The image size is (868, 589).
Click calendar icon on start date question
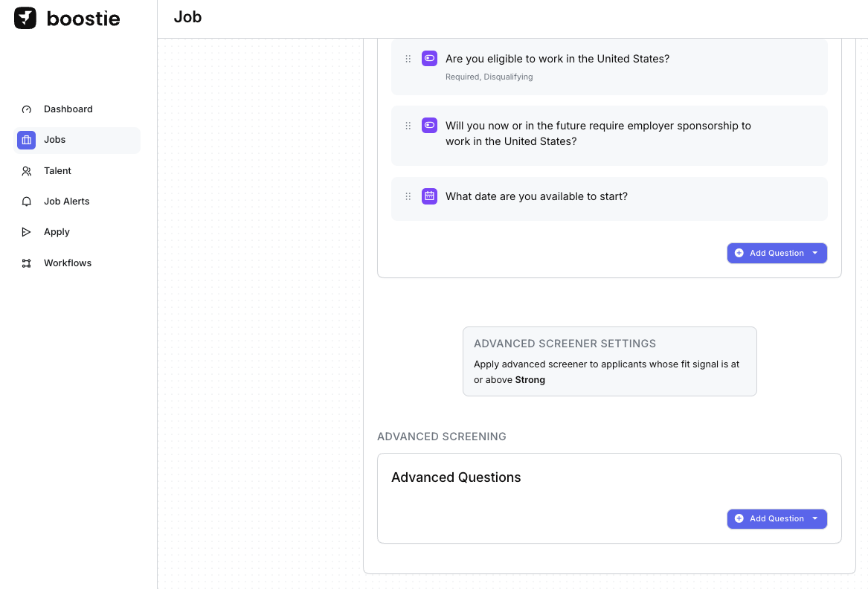(x=429, y=196)
